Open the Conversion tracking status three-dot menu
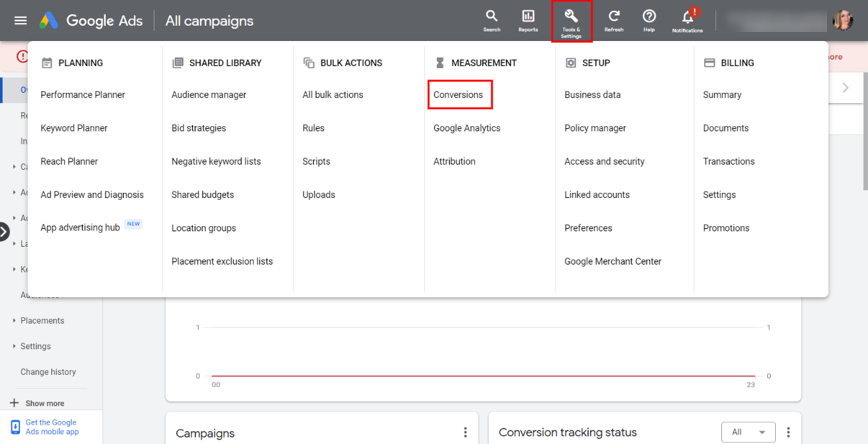The height and width of the screenshot is (444, 868). click(x=789, y=431)
